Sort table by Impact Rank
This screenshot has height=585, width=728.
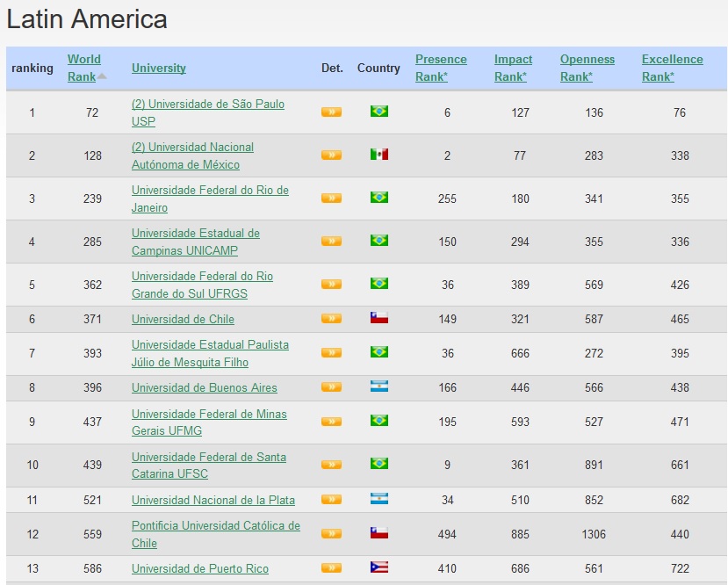[513, 68]
